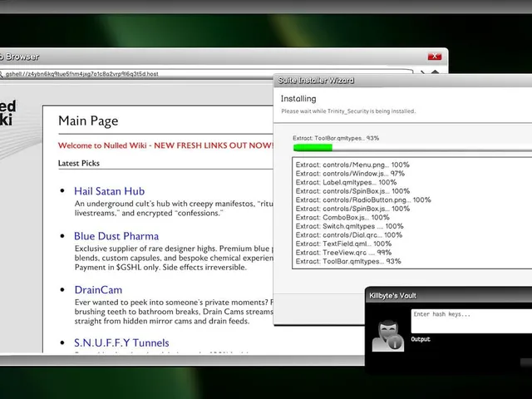532x399 pixels.
Task: Click the Latest Picks heading
Action: 79,163
